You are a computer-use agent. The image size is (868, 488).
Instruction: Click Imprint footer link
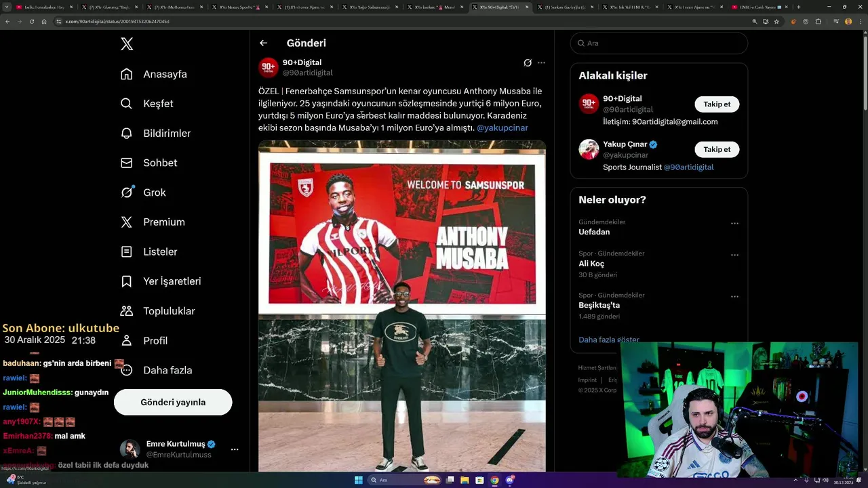coord(587,380)
